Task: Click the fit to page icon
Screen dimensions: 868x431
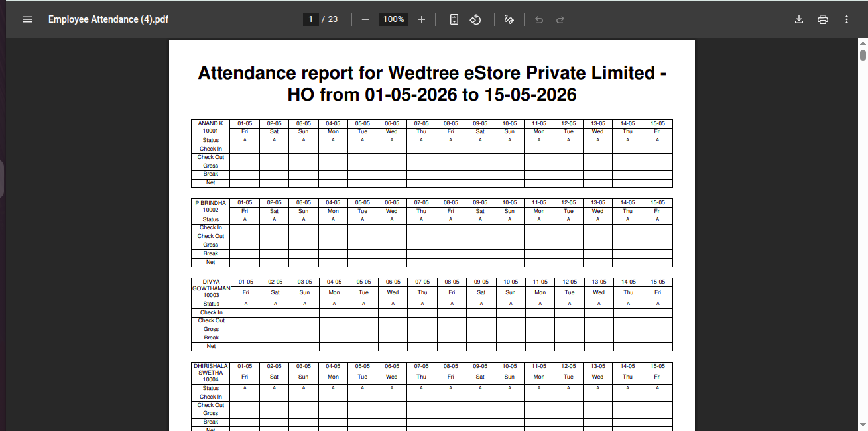Action: click(x=454, y=19)
